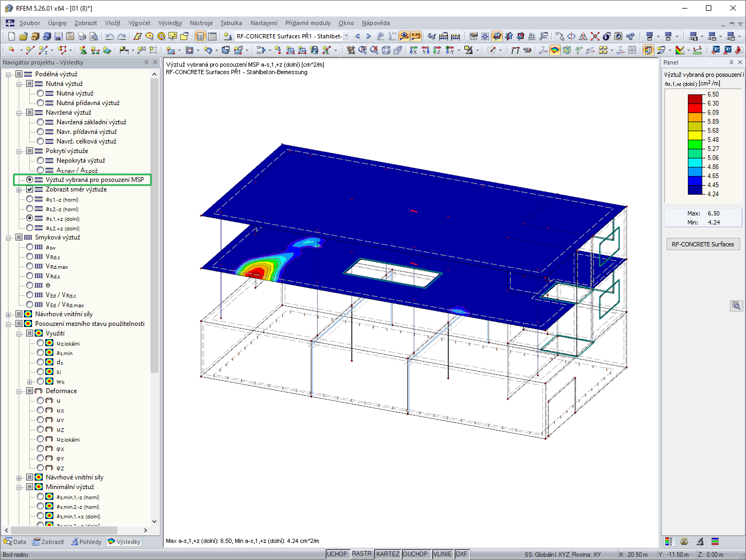Click the dark blue 4.24 legend color
The image size is (746, 560).
695,189
